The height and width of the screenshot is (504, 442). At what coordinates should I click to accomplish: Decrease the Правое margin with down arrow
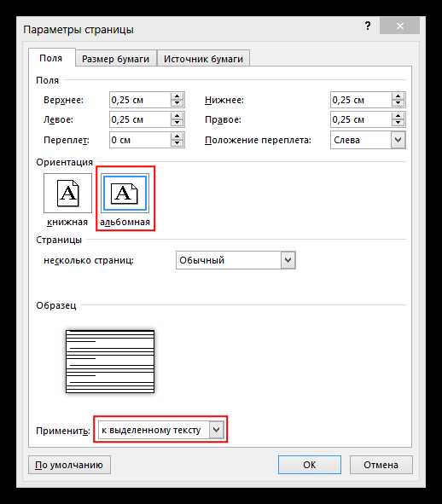(x=398, y=123)
